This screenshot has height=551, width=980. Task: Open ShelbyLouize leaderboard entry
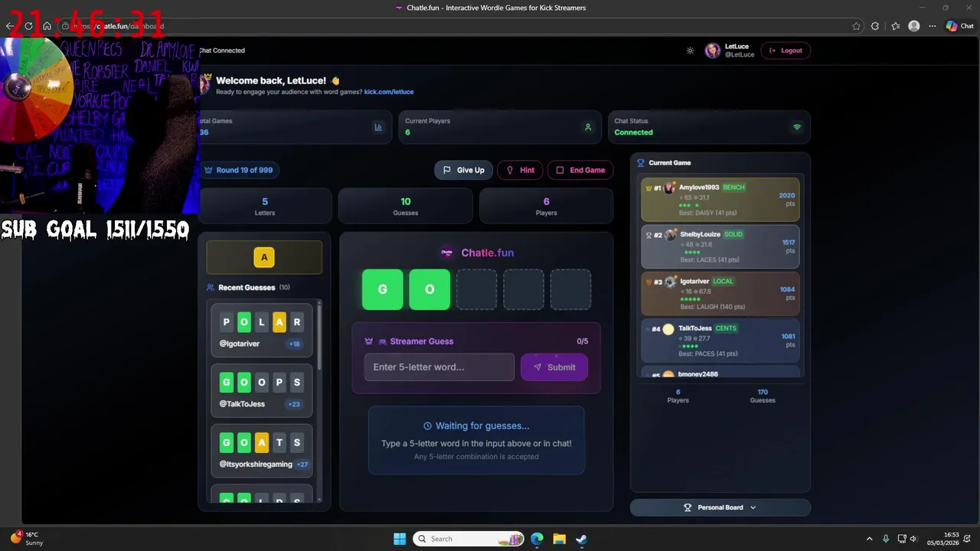coord(720,247)
